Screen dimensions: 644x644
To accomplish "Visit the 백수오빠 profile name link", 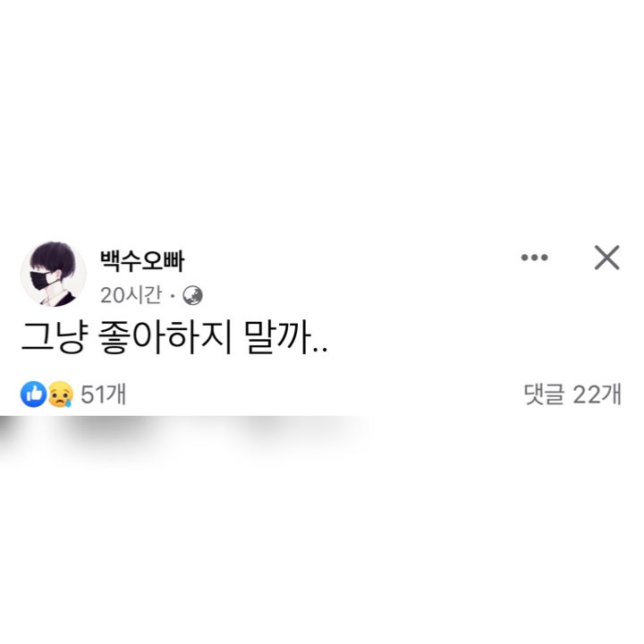I will [142, 261].
